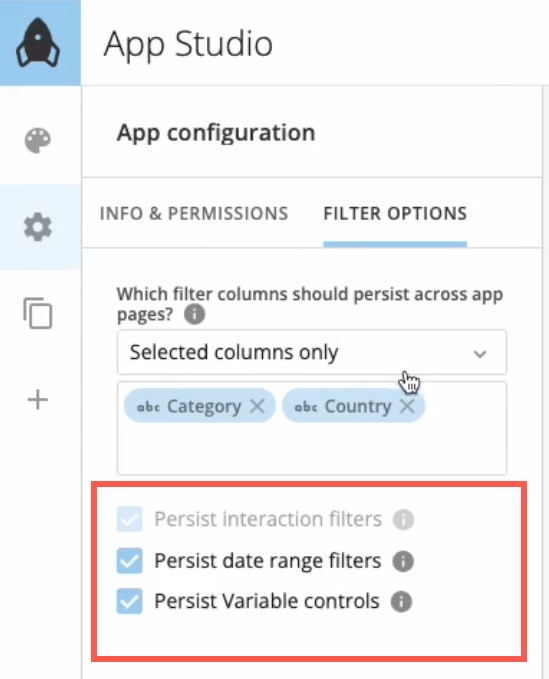Click the dropdown chevron arrow
The width and height of the screenshot is (549, 679).
[480, 354]
